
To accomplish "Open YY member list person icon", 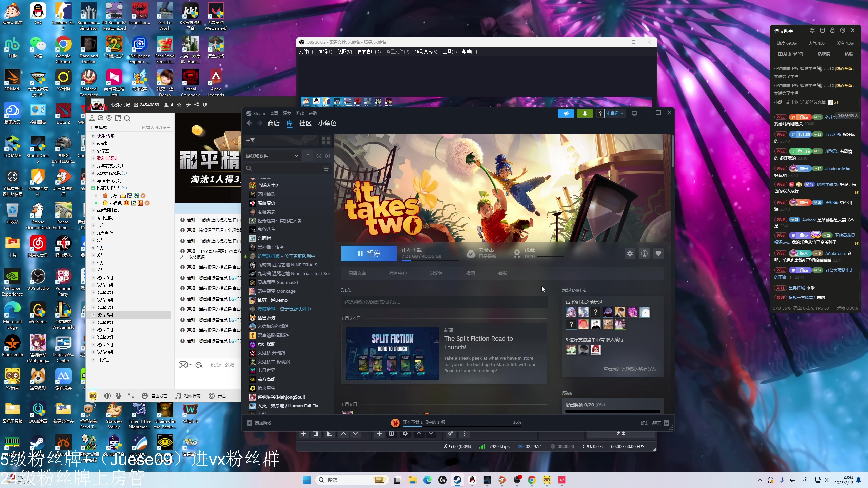I will point(92,118).
